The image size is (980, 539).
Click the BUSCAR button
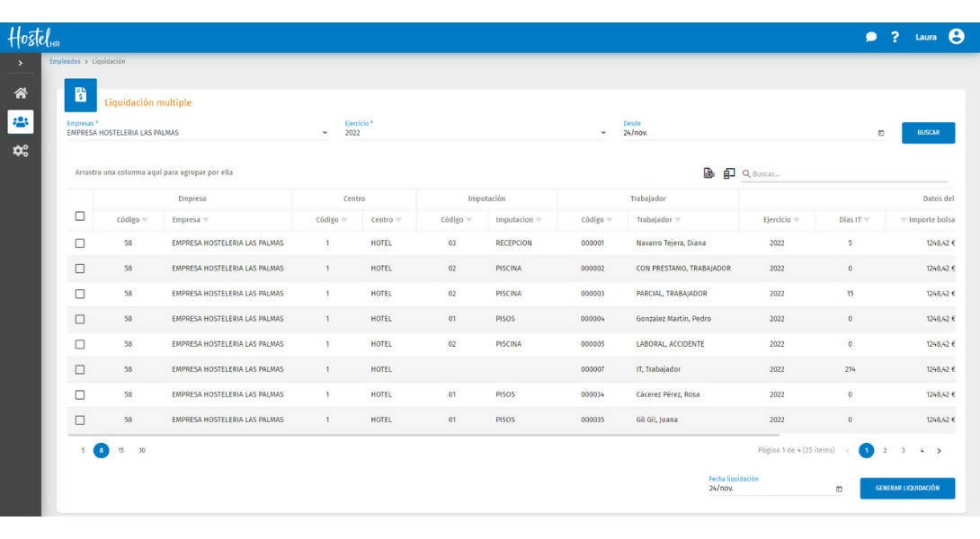point(928,133)
